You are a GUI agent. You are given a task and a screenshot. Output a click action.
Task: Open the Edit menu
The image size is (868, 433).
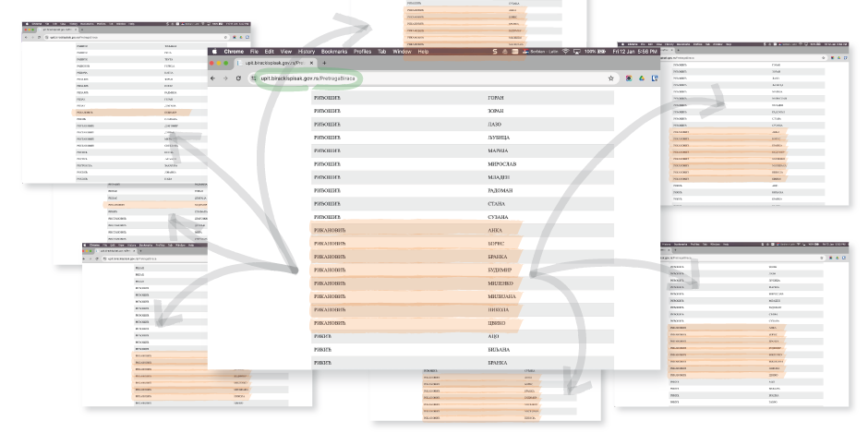(269, 52)
